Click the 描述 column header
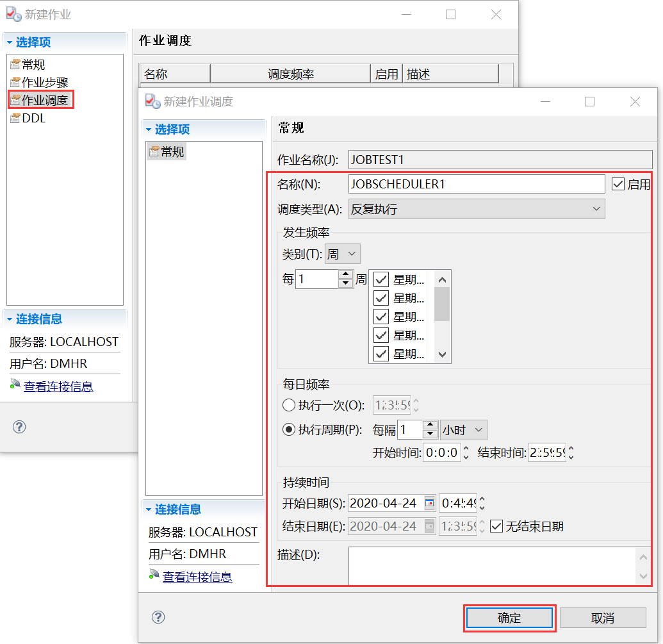The height and width of the screenshot is (644, 663). coord(450,74)
